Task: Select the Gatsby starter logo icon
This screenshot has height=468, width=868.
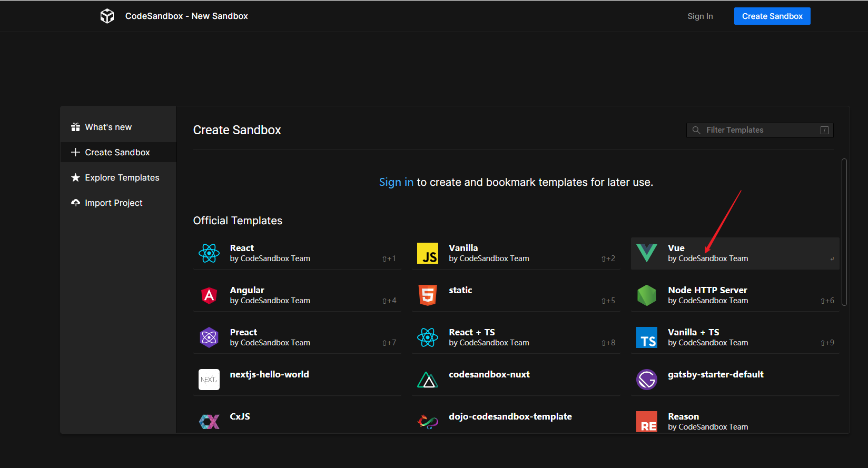Action: pyautogui.click(x=647, y=380)
